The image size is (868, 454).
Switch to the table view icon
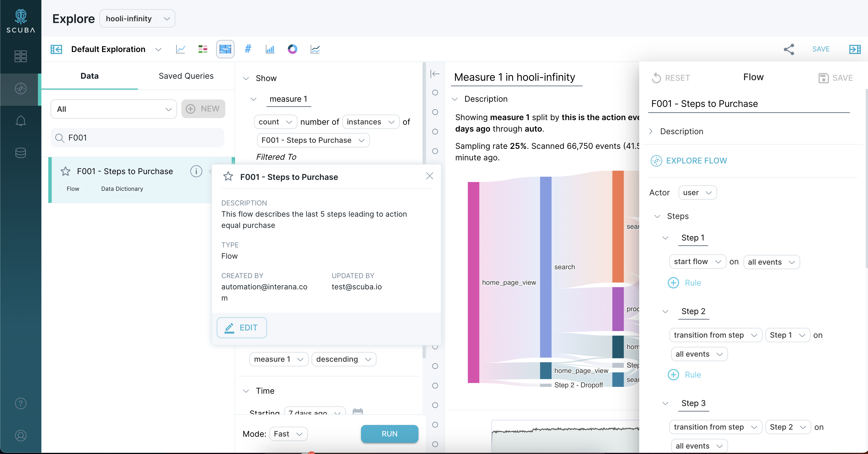tap(203, 49)
